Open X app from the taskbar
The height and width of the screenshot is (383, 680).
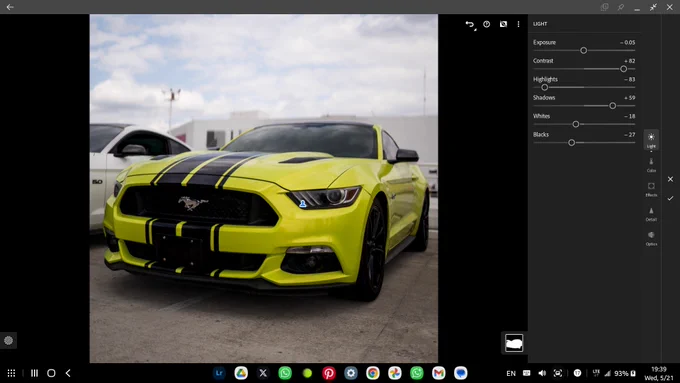click(263, 373)
